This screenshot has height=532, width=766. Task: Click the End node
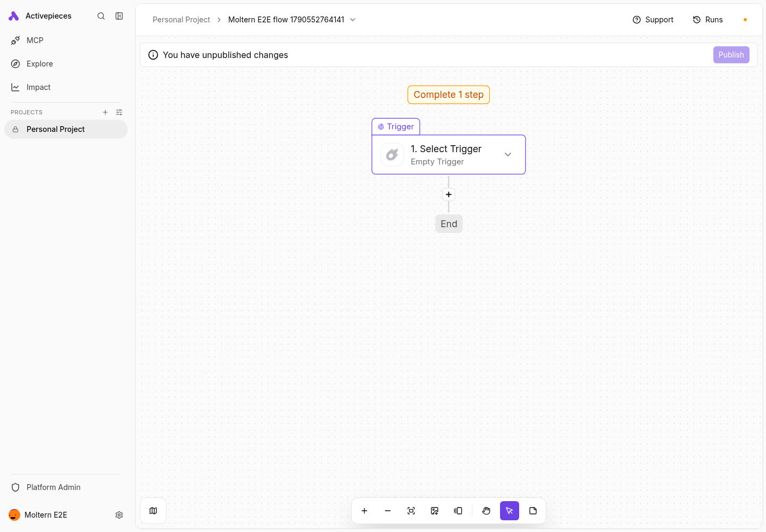pyautogui.click(x=449, y=224)
